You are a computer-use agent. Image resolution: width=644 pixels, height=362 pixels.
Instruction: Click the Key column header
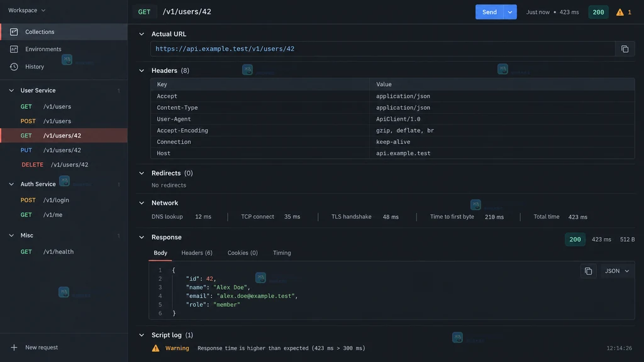coord(260,84)
